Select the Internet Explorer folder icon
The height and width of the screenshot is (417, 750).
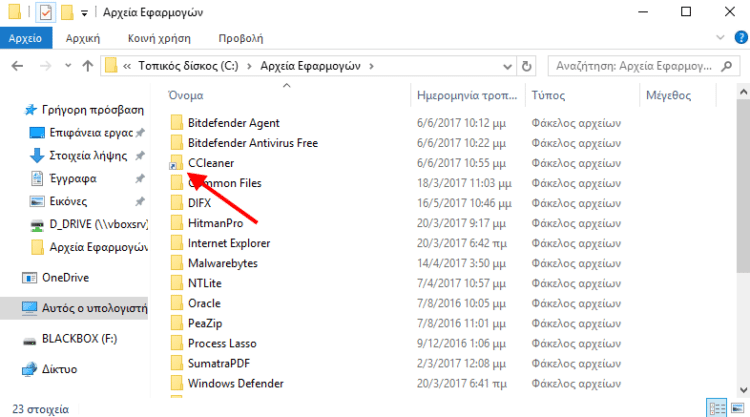pyautogui.click(x=176, y=243)
